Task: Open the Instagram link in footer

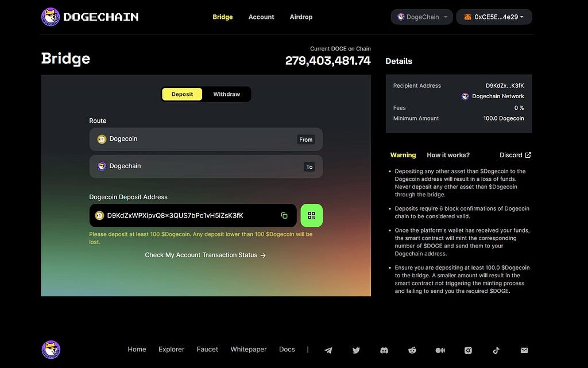Action: [x=468, y=350]
